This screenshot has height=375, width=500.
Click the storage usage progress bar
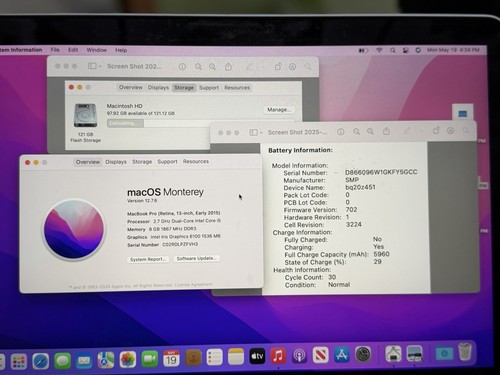201,123
